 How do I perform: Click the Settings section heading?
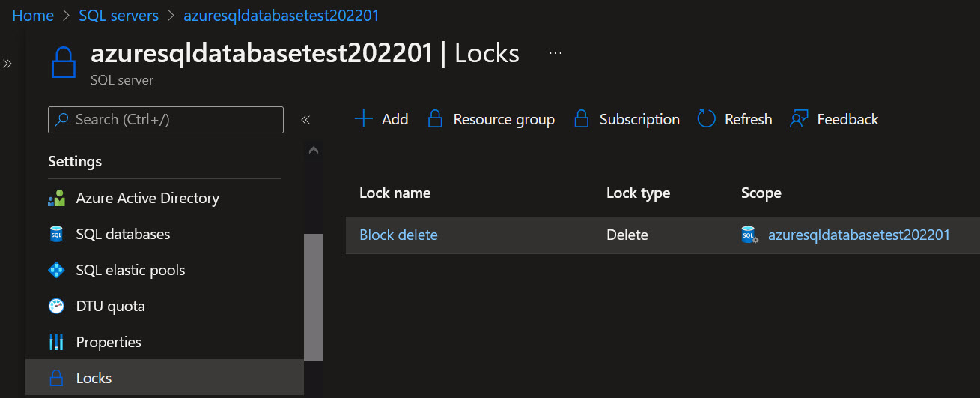(x=75, y=161)
